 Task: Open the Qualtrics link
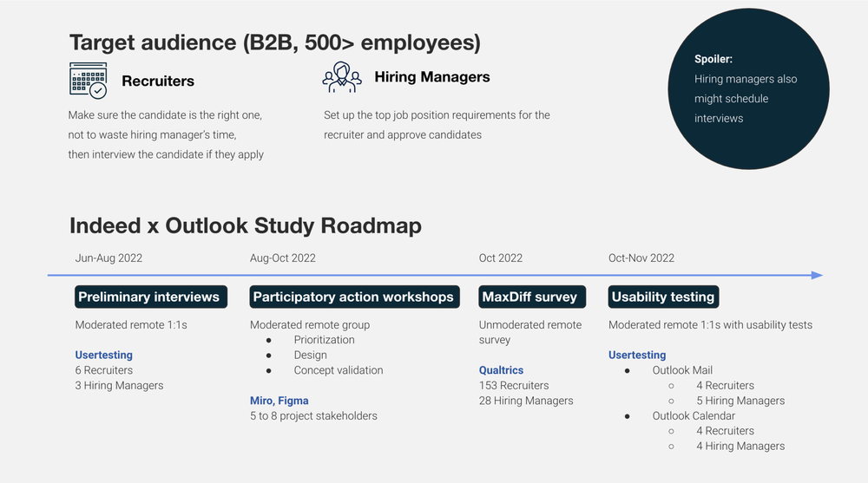(x=501, y=370)
